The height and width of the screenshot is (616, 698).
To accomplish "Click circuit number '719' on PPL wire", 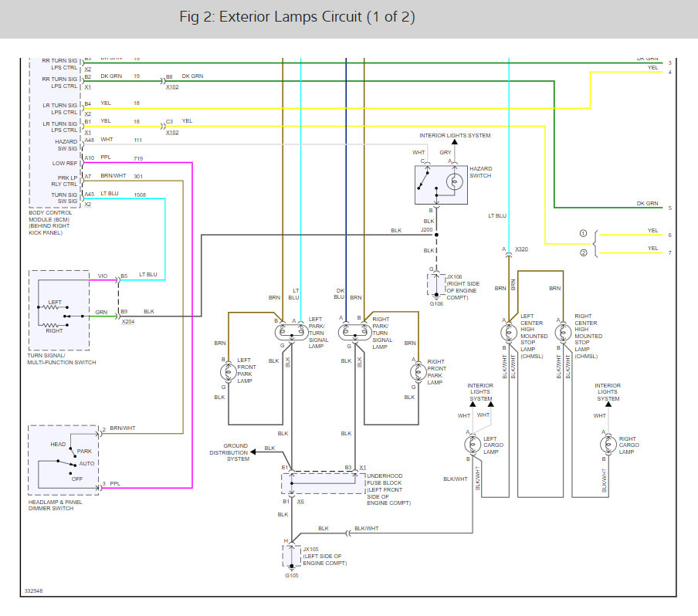I will (138, 158).
